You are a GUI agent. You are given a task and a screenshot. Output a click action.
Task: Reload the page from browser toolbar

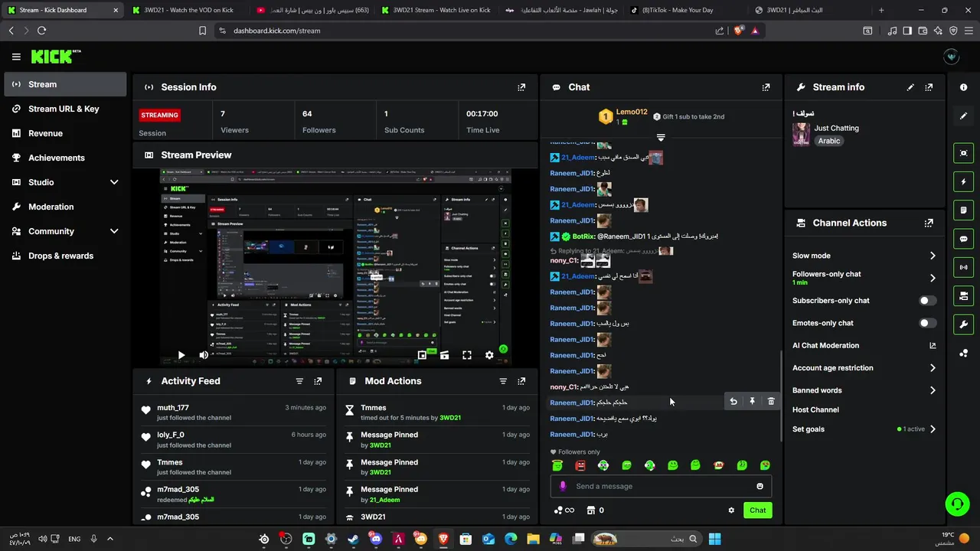coord(41,31)
